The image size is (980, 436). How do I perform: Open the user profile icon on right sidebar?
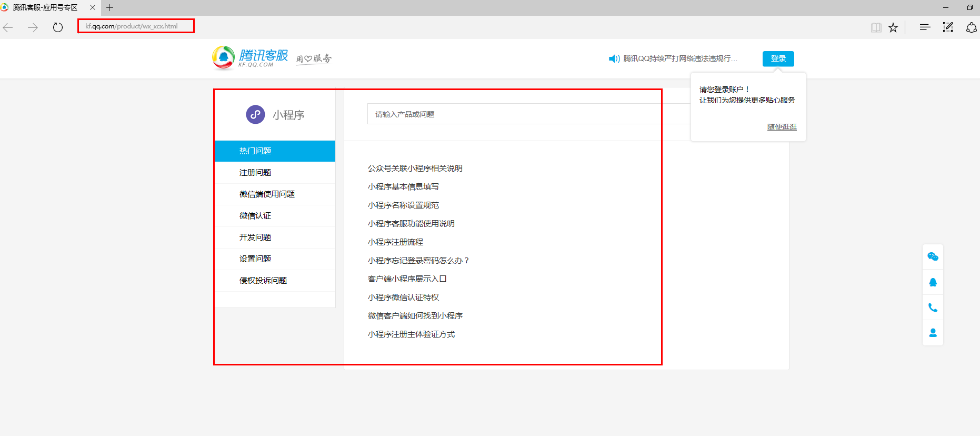(933, 333)
